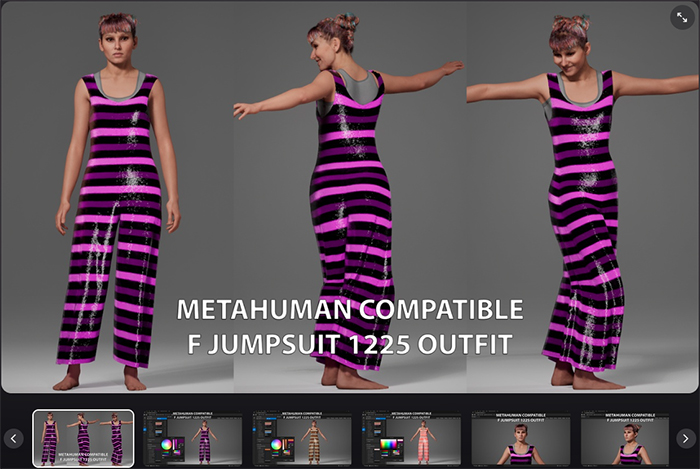Click the left model's bare feet
Viewport: 700px width, 469px height.
(x=98, y=380)
